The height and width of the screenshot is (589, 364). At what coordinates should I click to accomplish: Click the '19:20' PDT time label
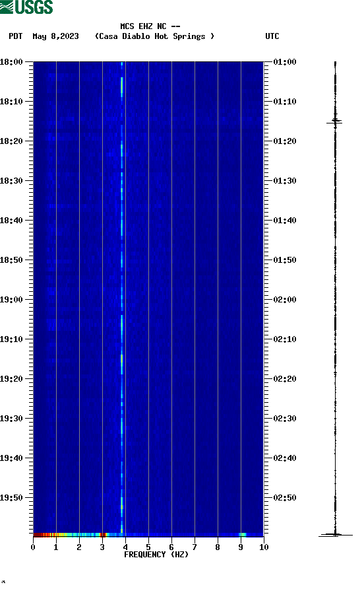coord(11,378)
